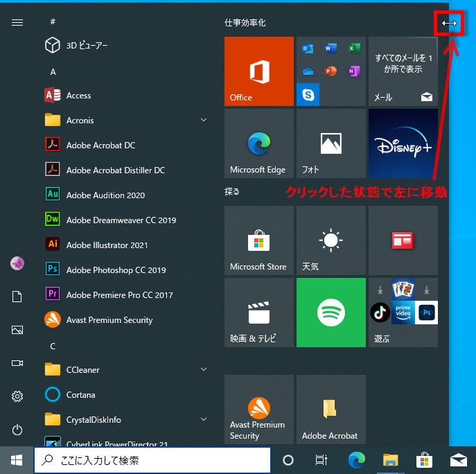Open the Disney+ tile
Viewport: 476px width, 474px height.
(x=403, y=143)
